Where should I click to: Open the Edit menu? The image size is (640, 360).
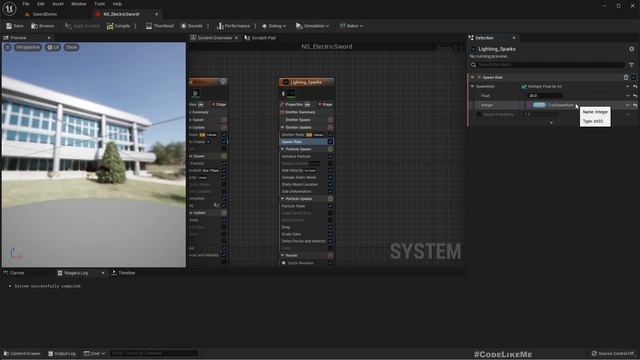click(41, 4)
